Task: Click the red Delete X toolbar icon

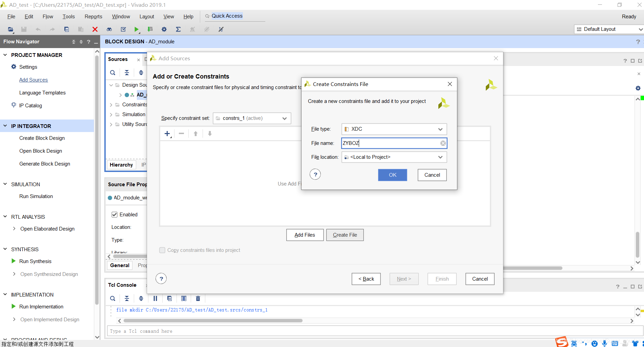Action: (x=95, y=29)
